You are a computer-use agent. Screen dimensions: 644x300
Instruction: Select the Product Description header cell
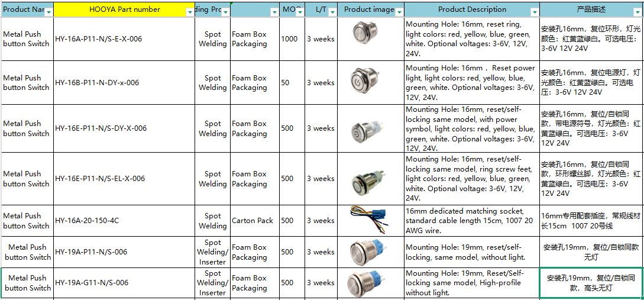click(471, 9)
